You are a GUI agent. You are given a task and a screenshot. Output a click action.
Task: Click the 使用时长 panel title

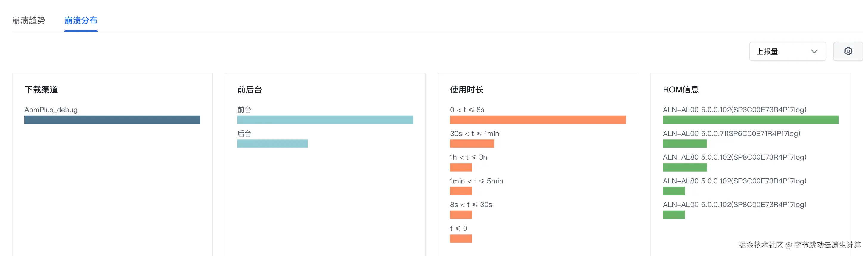466,90
